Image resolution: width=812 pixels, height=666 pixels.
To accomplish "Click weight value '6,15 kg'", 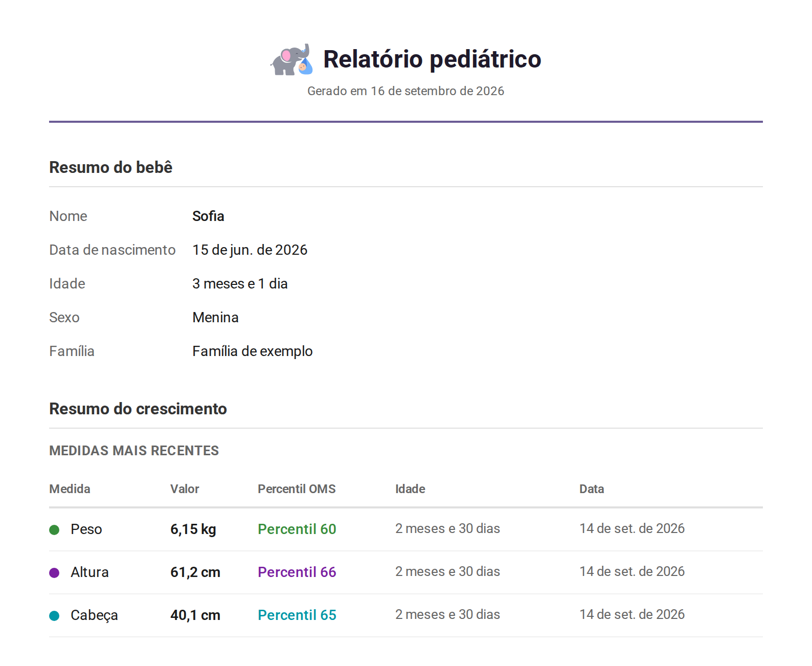I will point(193,529).
